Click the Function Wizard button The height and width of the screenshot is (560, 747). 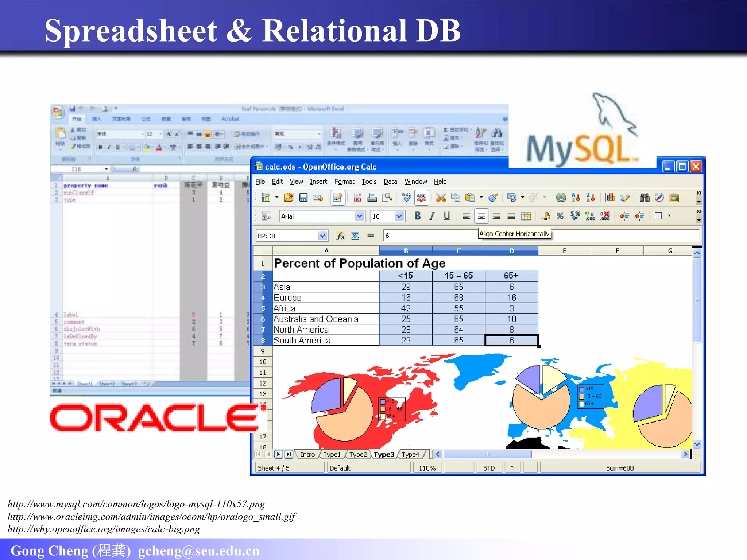(x=340, y=236)
